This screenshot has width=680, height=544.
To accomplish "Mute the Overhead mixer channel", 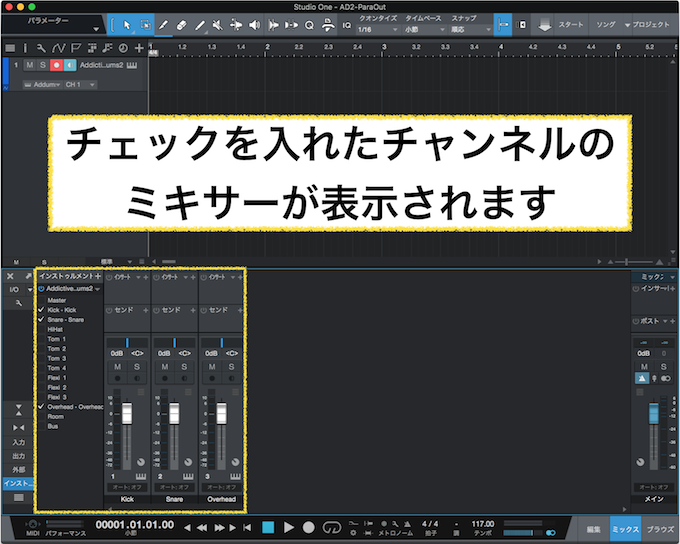I will point(212,367).
